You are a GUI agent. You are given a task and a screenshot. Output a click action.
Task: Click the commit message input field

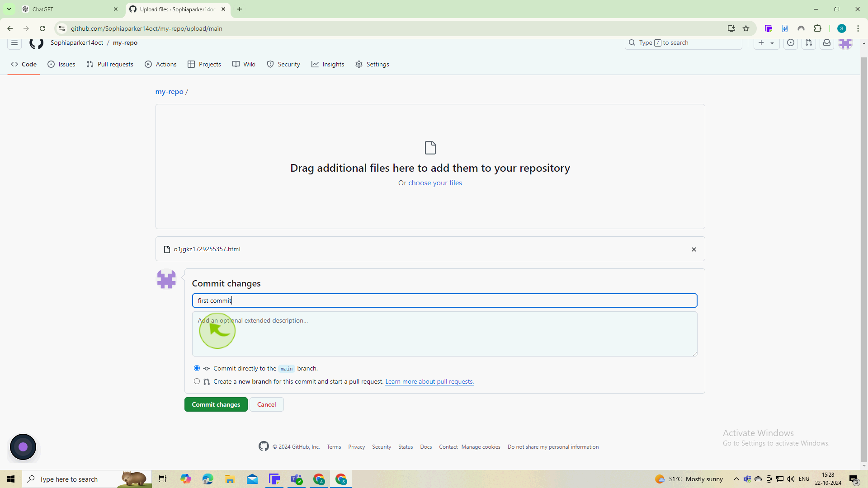point(444,300)
